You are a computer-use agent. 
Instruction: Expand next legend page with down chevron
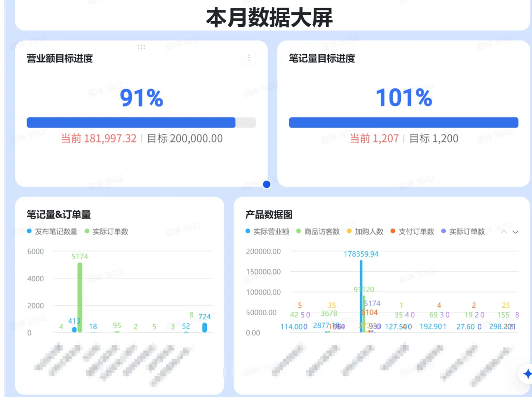515,232
